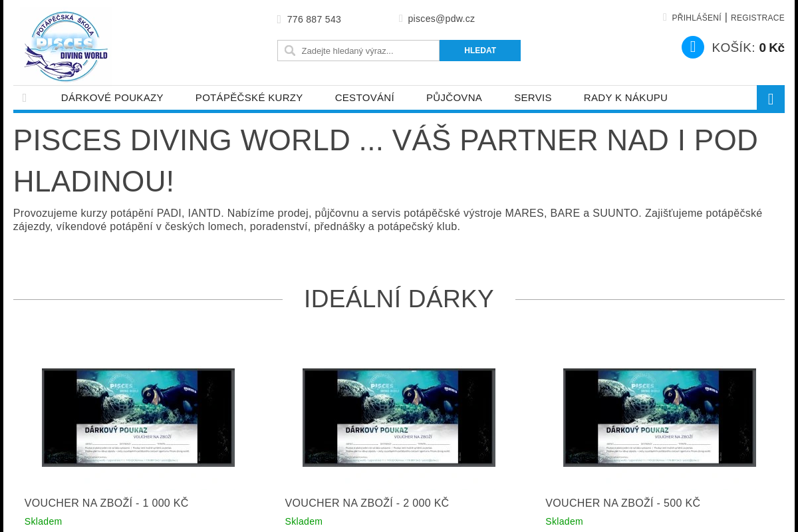The height and width of the screenshot is (532, 798).
Task: Click Skladem under the 500 Kč voucher
Action: [564, 521]
